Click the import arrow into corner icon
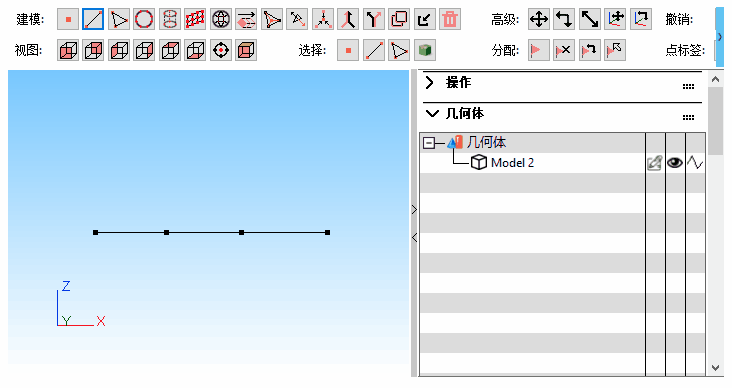The width and height of the screenshot is (732, 388). click(424, 19)
